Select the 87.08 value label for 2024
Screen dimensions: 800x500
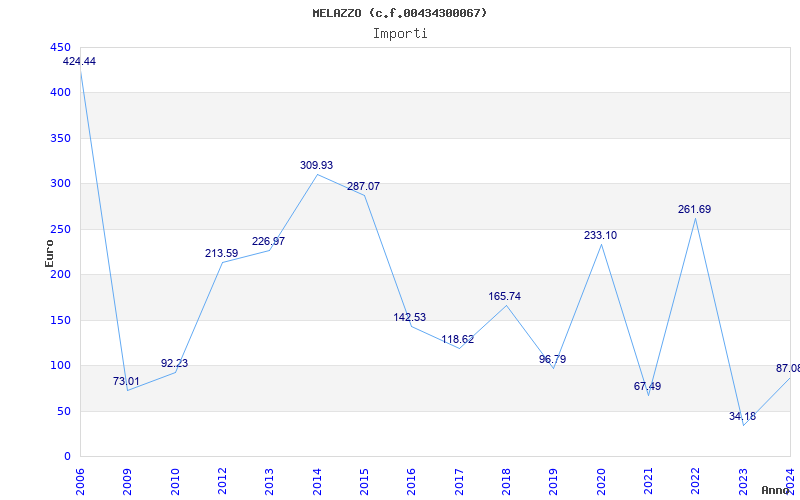pos(788,368)
